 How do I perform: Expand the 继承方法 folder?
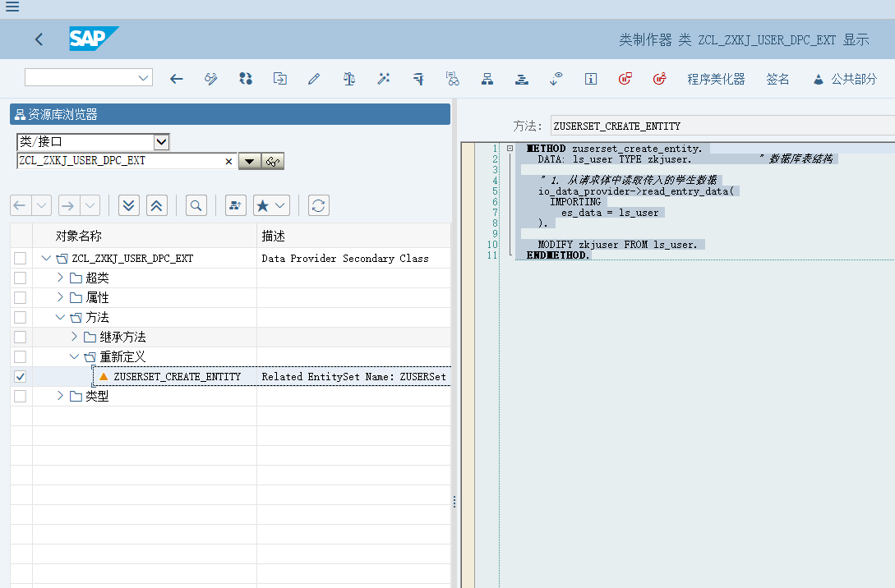pos(74,337)
